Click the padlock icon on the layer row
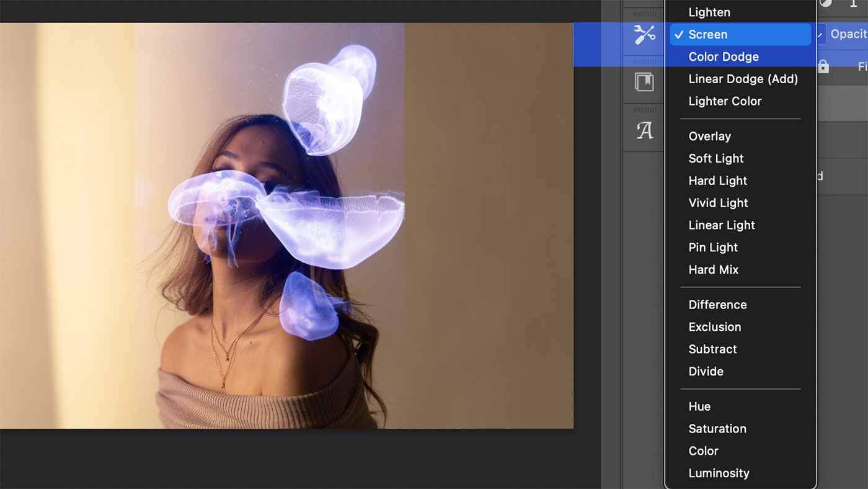 pyautogui.click(x=822, y=66)
